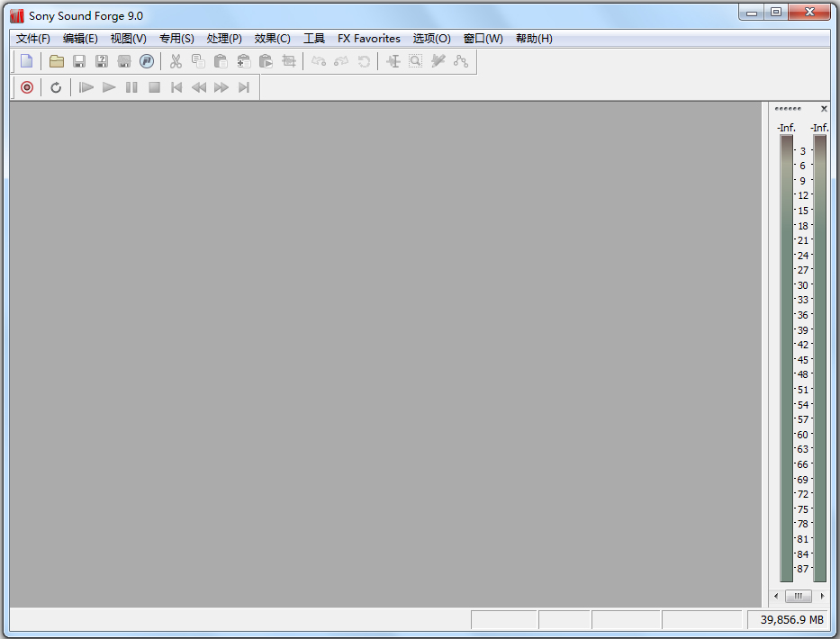Click the Trim/Crop icon
Viewport: 840px width, 639px height.
[x=289, y=61]
